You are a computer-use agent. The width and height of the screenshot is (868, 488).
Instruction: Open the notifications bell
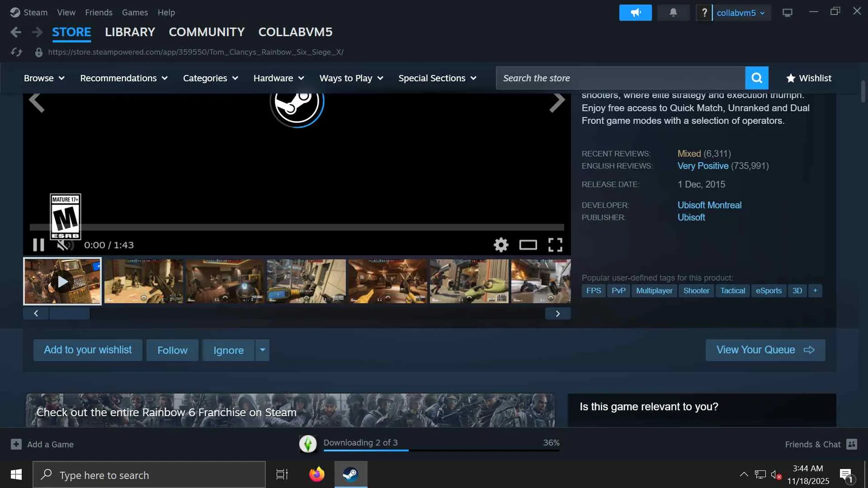tap(673, 13)
